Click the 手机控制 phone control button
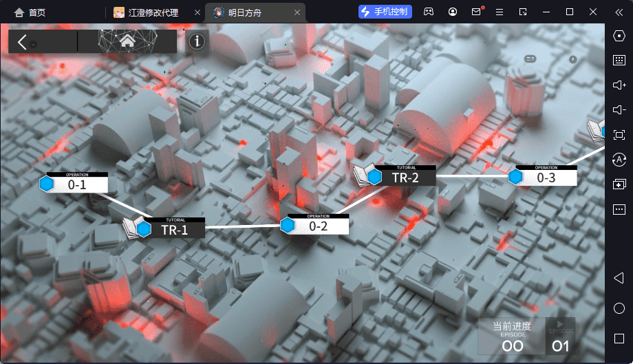 [385, 12]
